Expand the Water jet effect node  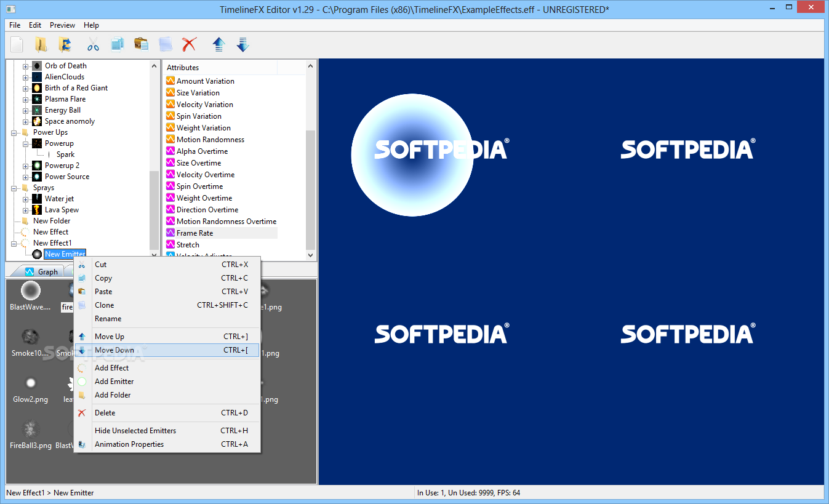tap(25, 199)
